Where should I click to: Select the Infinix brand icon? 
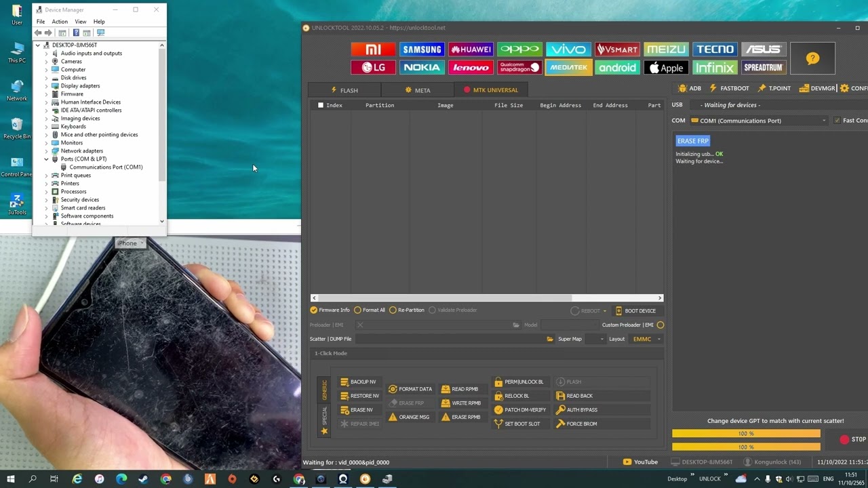[x=715, y=67]
